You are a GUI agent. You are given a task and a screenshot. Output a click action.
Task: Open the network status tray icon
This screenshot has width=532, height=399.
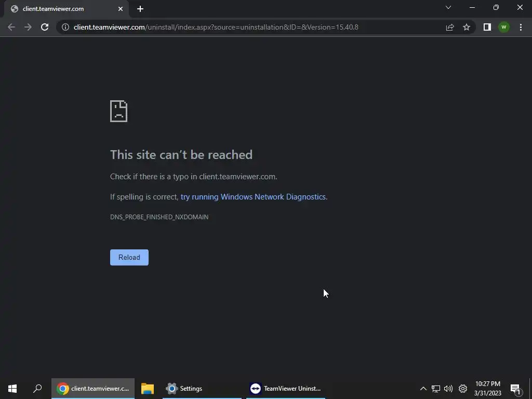click(436, 389)
